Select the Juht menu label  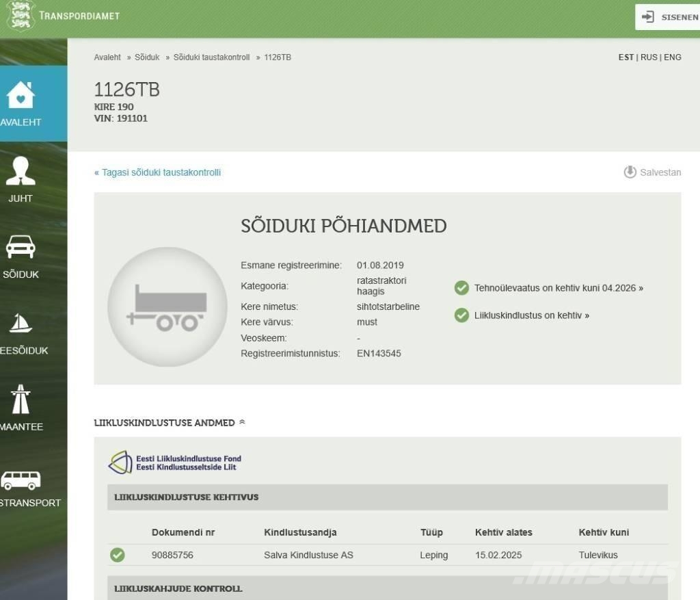point(21,198)
